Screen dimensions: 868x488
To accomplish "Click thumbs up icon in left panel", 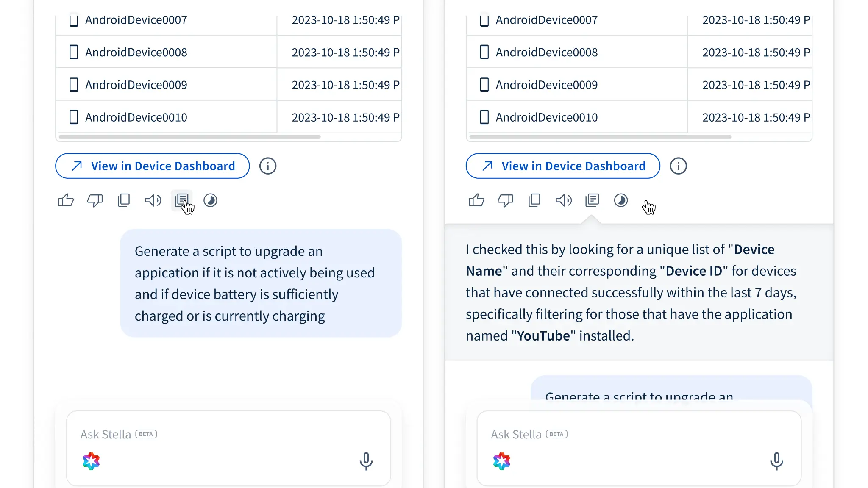I will coord(66,200).
